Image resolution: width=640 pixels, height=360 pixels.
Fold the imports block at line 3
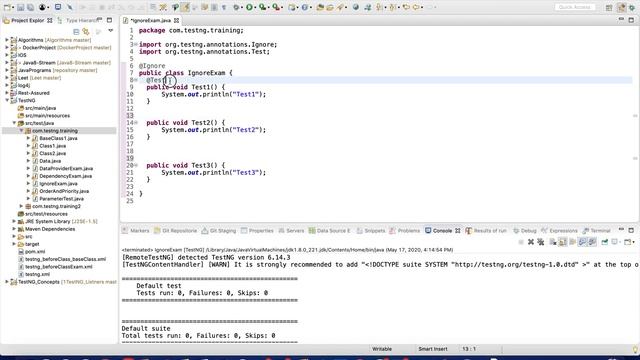(x=136, y=44)
